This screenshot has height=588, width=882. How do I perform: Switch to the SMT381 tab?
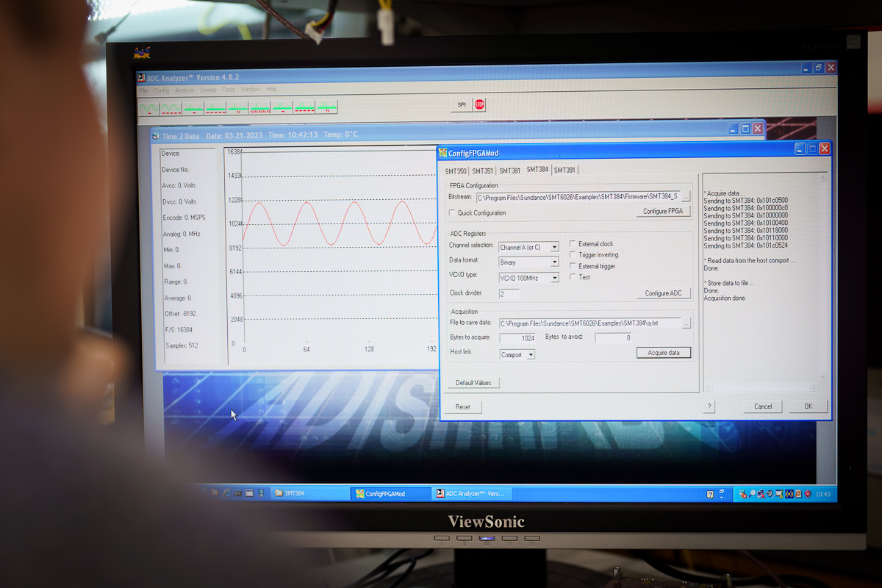point(510,171)
